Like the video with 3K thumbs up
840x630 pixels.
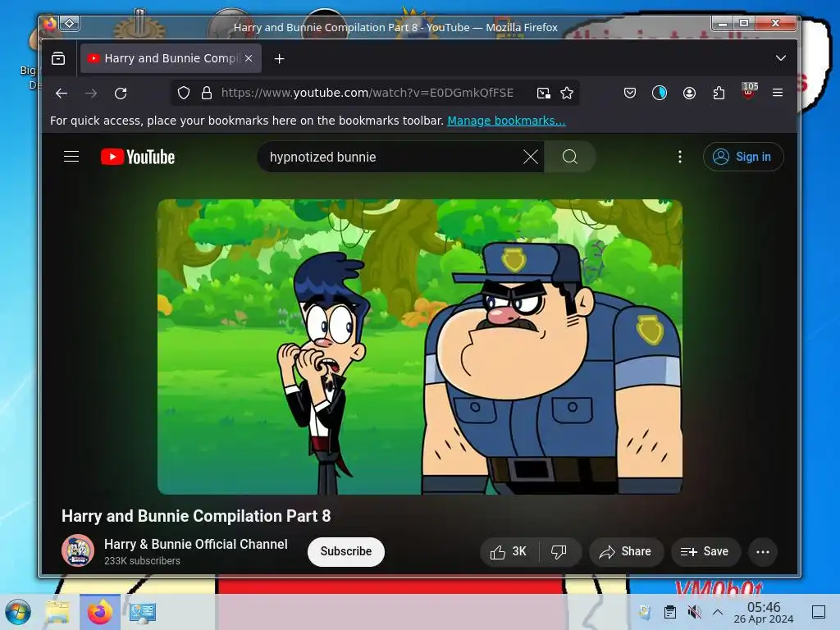[x=509, y=552]
